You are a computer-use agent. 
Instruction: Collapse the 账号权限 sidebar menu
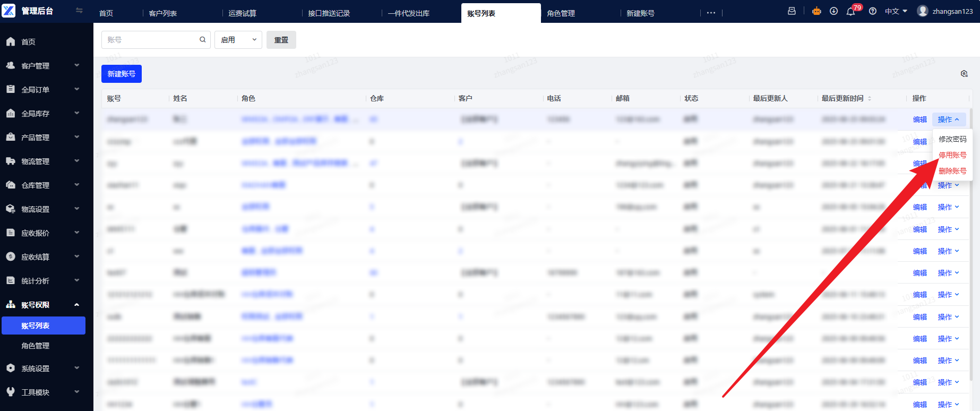pyautogui.click(x=77, y=305)
